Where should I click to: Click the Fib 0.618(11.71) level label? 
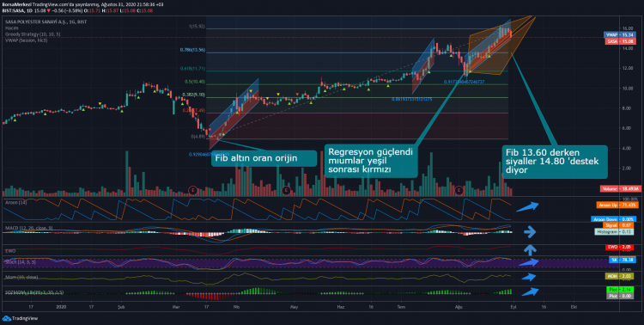point(192,69)
